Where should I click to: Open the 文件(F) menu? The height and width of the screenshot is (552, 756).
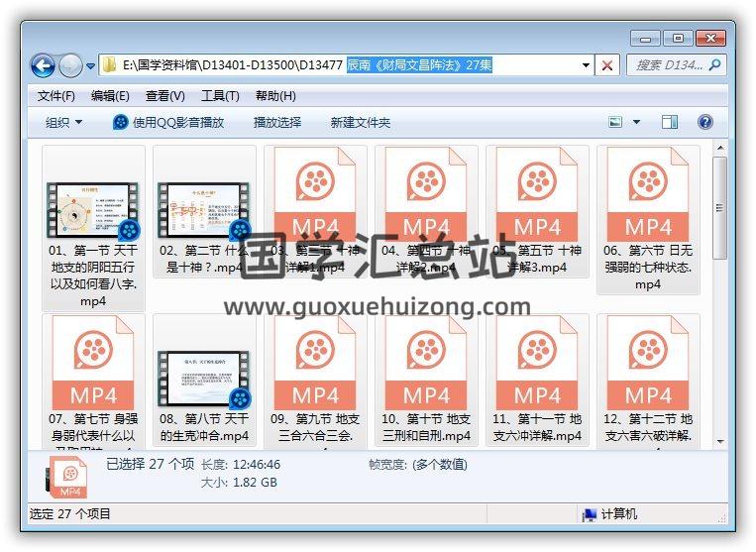pyautogui.click(x=56, y=96)
